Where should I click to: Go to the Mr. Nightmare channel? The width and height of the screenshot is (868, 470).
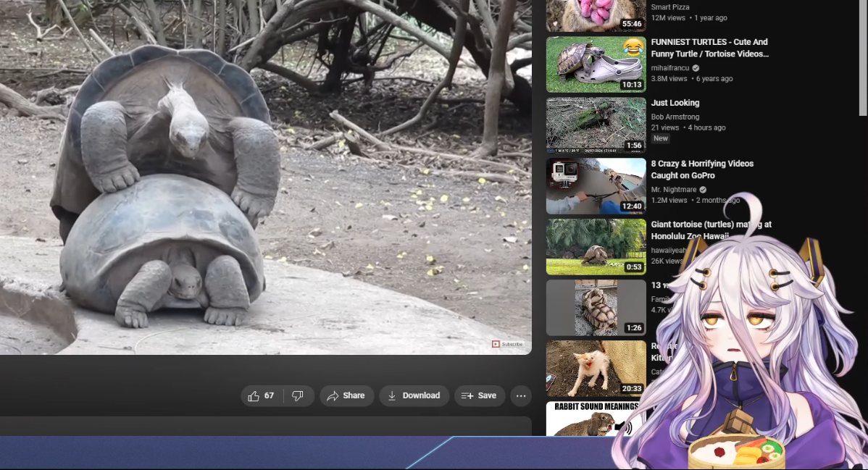(x=673, y=190)
